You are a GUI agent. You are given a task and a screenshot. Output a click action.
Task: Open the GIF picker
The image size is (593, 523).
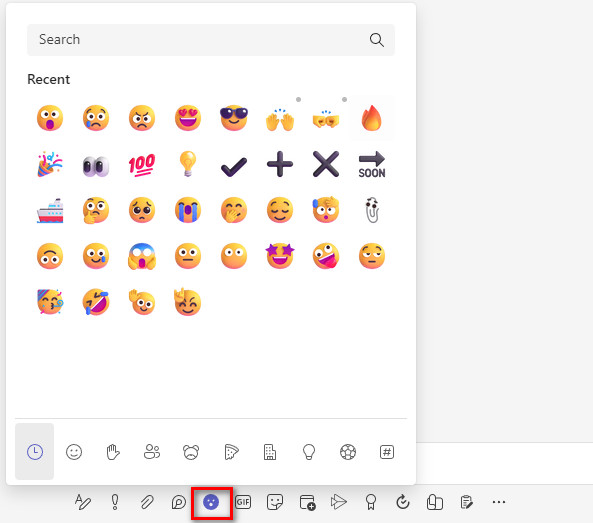coord(243,502)
